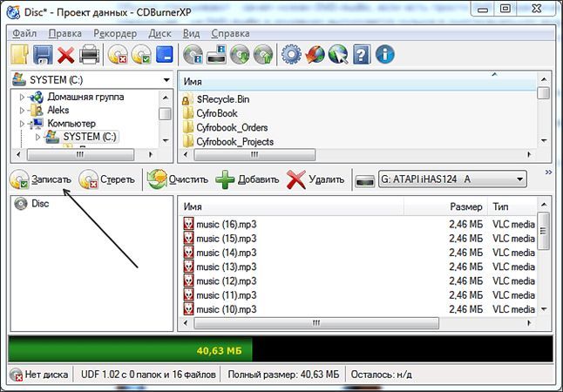Select Aleks in folder tree
The height and width of the screenshot is (392, 563).
pos(58,111)
